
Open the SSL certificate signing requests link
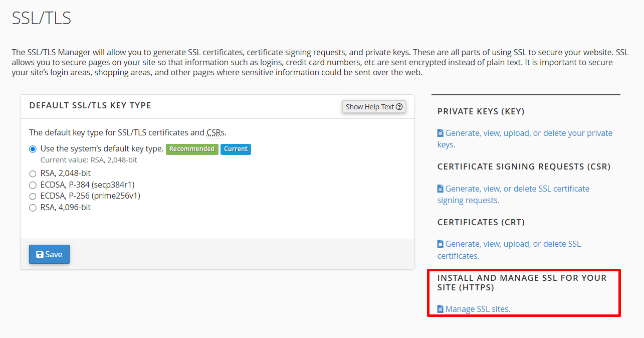517,189
